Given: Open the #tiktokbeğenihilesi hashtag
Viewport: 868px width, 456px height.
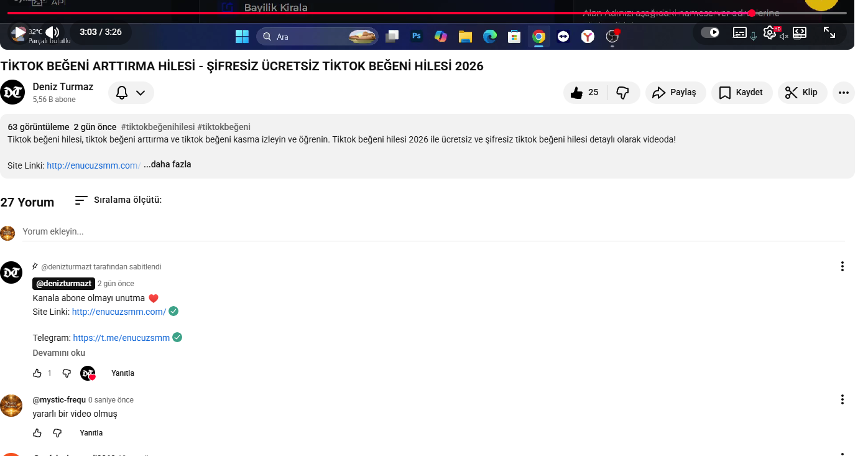Looking at the screenshot, I should 158,127.
